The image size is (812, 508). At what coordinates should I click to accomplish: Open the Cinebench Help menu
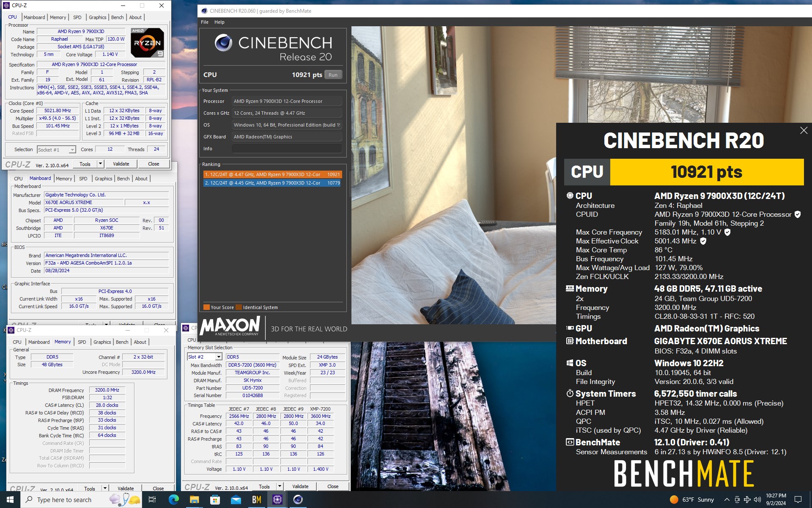(x=219, y=22)
